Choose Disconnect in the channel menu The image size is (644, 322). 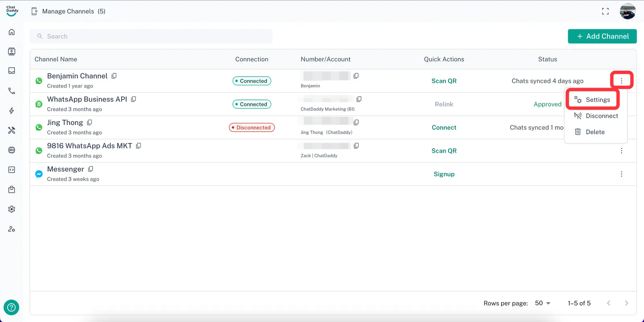click(x=596, y=116)
